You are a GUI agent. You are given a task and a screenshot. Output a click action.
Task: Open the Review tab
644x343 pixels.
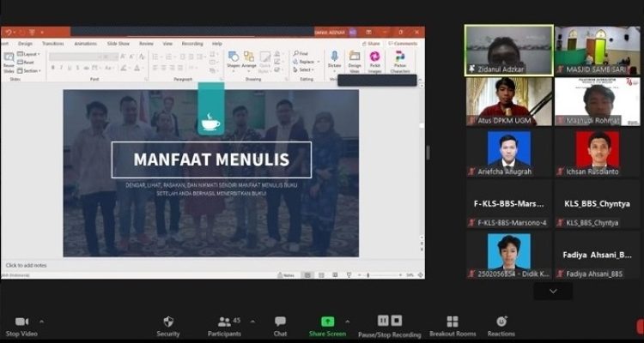click(146, 44)
